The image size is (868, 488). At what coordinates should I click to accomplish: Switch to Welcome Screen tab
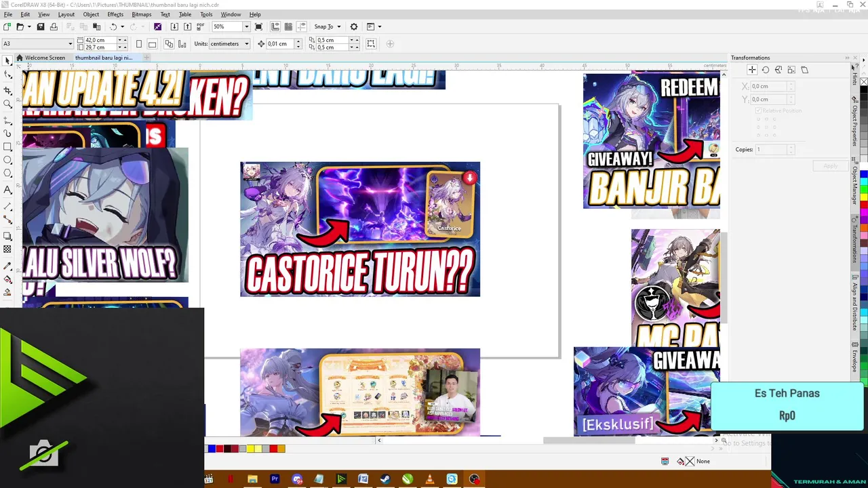(x=41, y=58)
